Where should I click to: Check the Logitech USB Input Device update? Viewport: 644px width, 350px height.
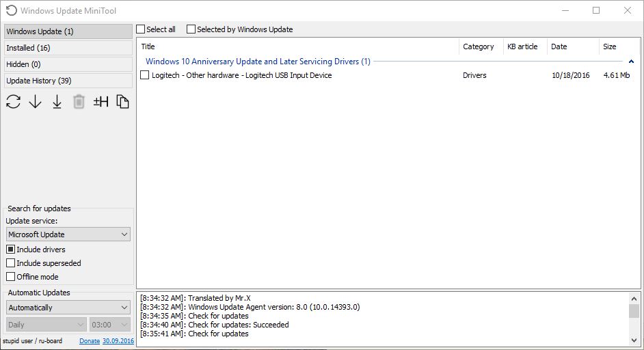click(x=144, y=75)
